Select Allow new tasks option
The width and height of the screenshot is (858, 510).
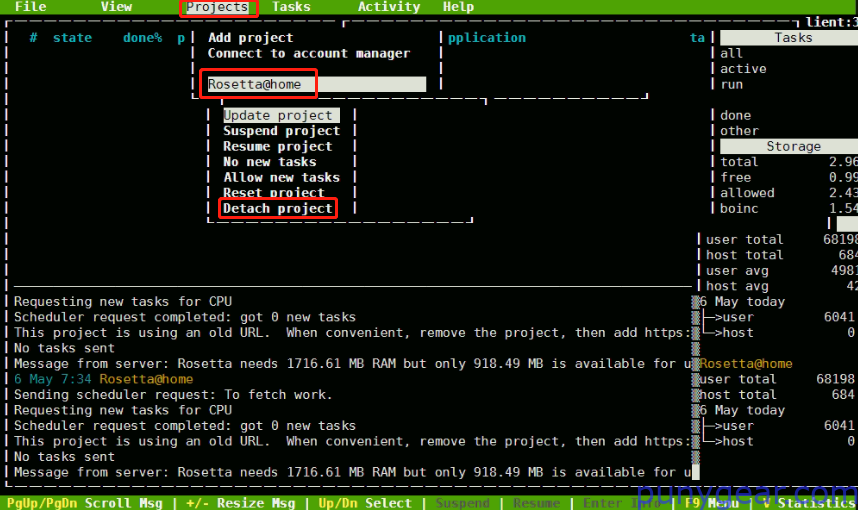[x=281, y=177]
